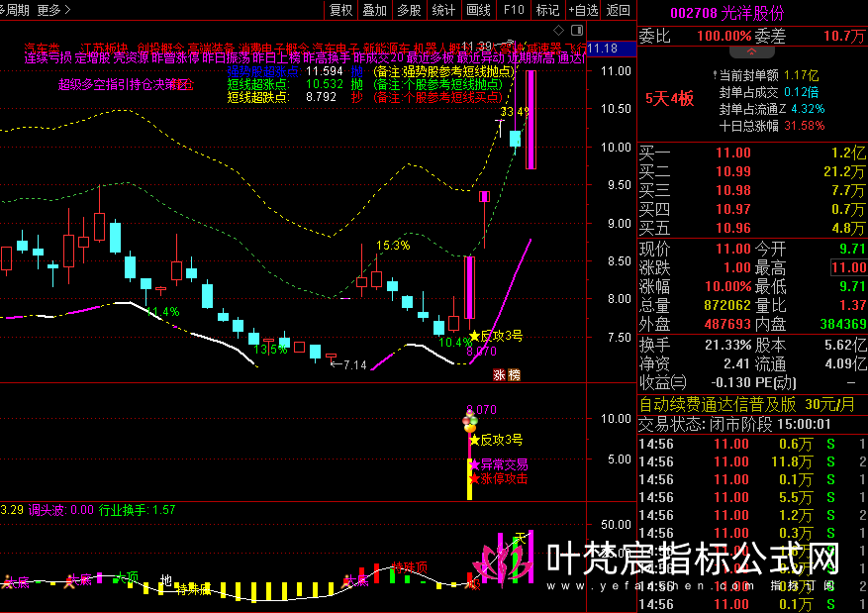The width and height of the screenshot is (868, 613).
Task: Click the 量比 value 1.37
Action: tap(852, 306)
